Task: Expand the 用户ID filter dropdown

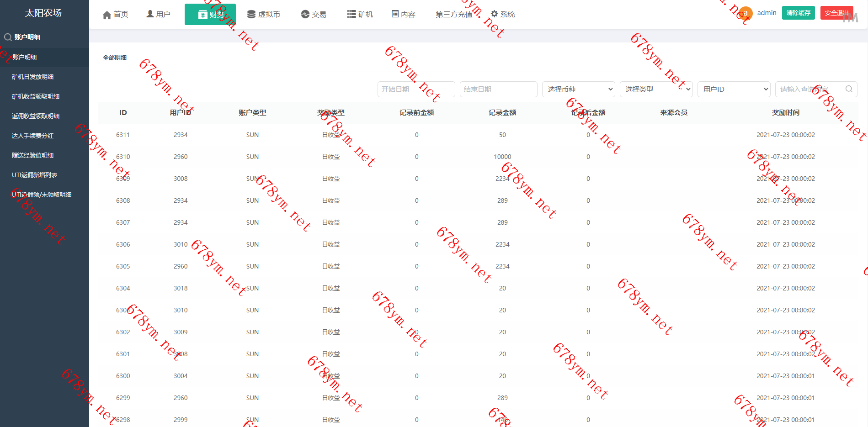Action: click(x=734, y=90)
